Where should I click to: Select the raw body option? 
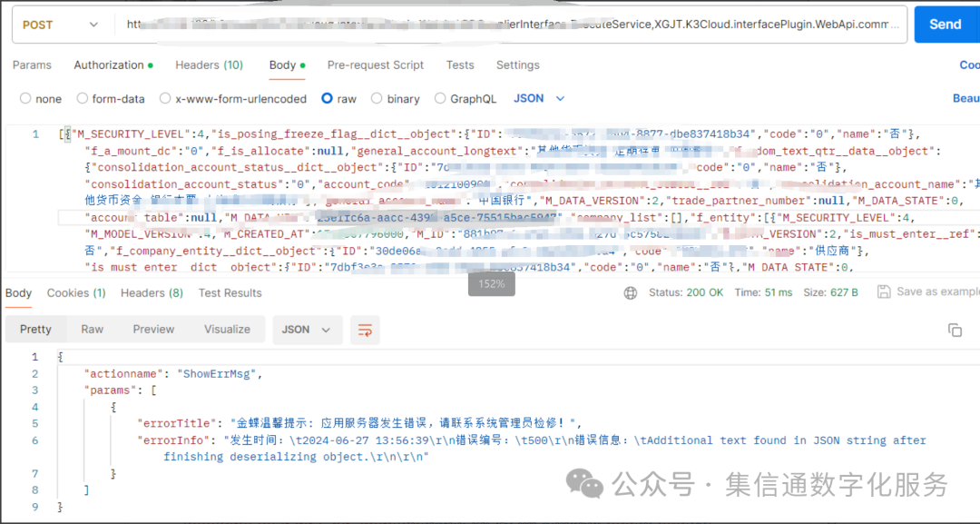(338, 99)
